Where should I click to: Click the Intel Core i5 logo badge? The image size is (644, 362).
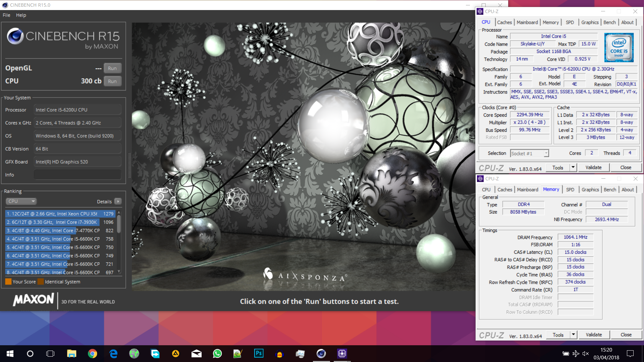(619, 47)
